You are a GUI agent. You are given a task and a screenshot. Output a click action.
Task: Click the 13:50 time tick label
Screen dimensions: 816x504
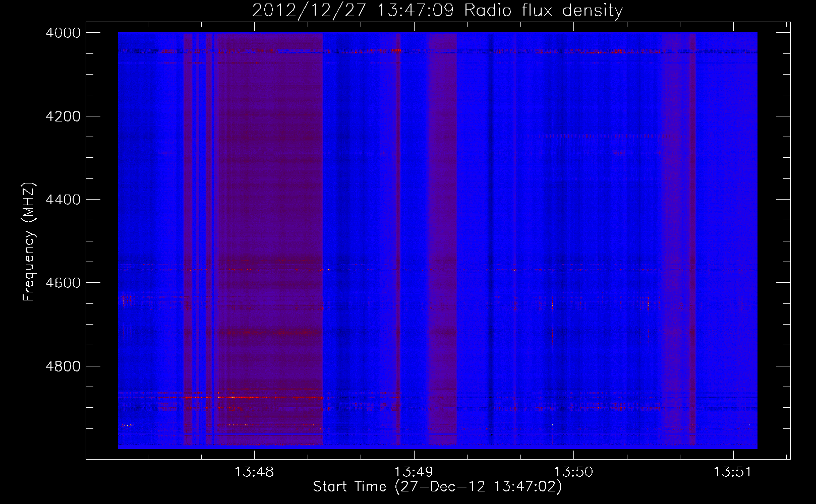[573, 472]
